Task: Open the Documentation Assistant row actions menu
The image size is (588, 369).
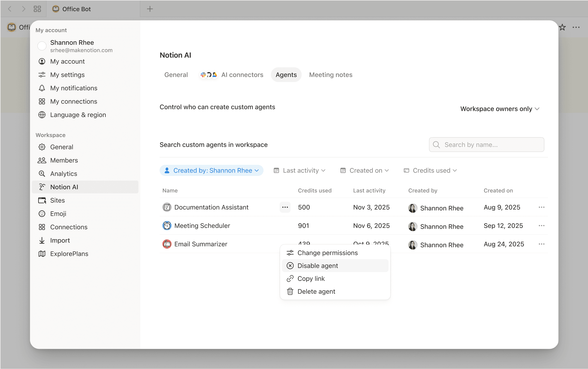Action: click(x=285, y=207)
